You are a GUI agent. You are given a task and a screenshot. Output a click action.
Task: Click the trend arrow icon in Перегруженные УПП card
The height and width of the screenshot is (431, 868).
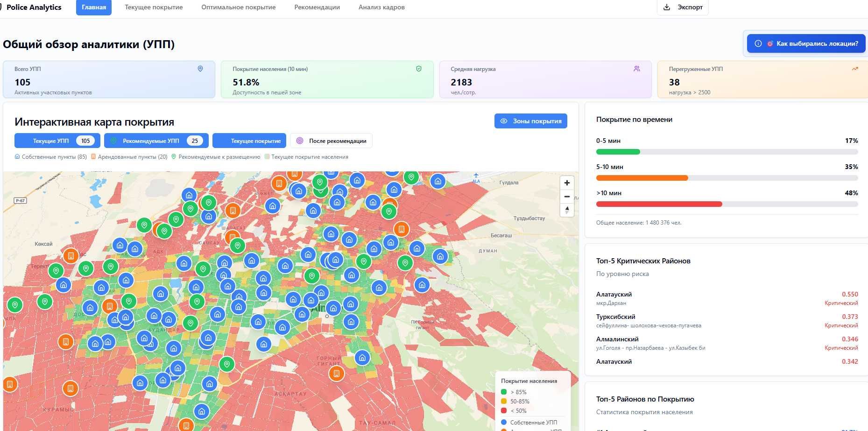pos(855,69)
